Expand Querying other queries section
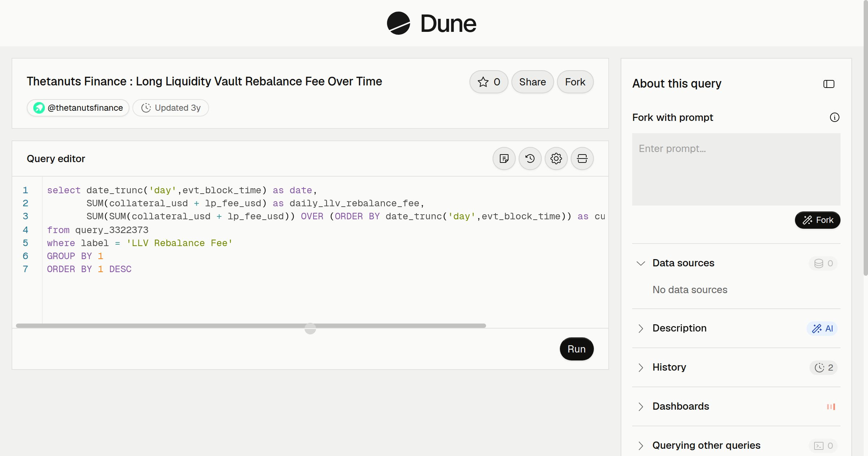 pyautogui.click(x=641, y=446)
